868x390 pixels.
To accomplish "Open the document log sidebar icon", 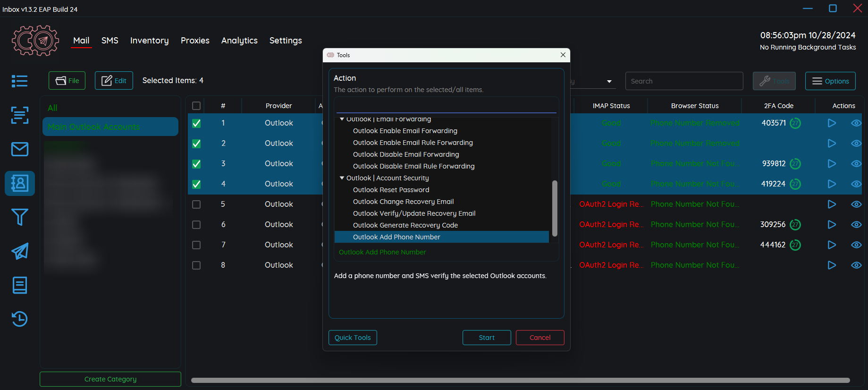I will (x=19, y=285).
